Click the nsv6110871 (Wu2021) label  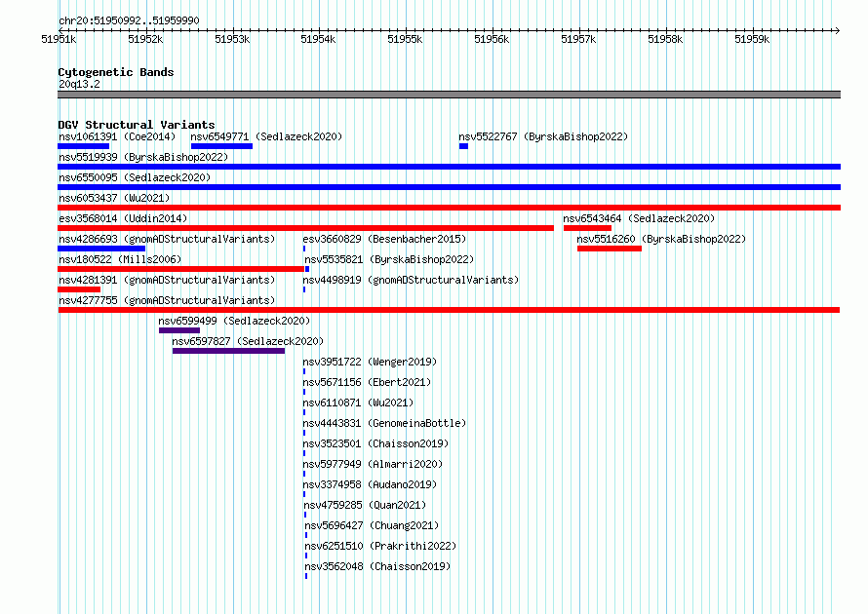(358, 403)
